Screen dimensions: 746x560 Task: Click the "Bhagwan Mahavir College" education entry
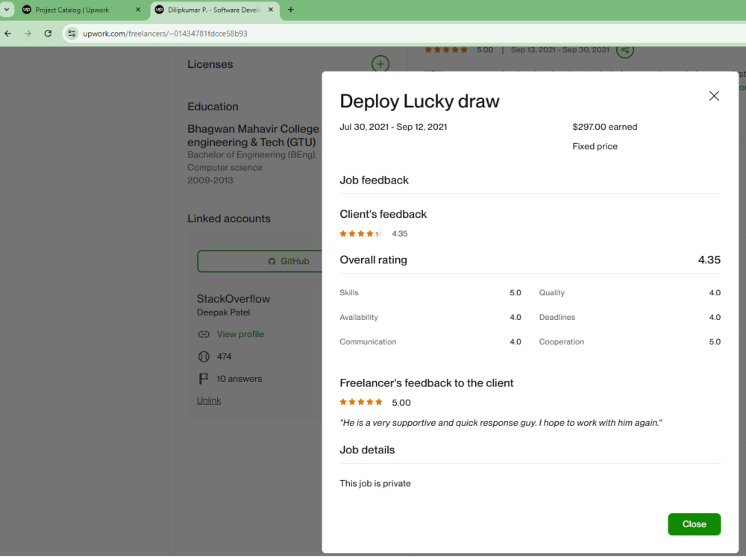(253, 136)
